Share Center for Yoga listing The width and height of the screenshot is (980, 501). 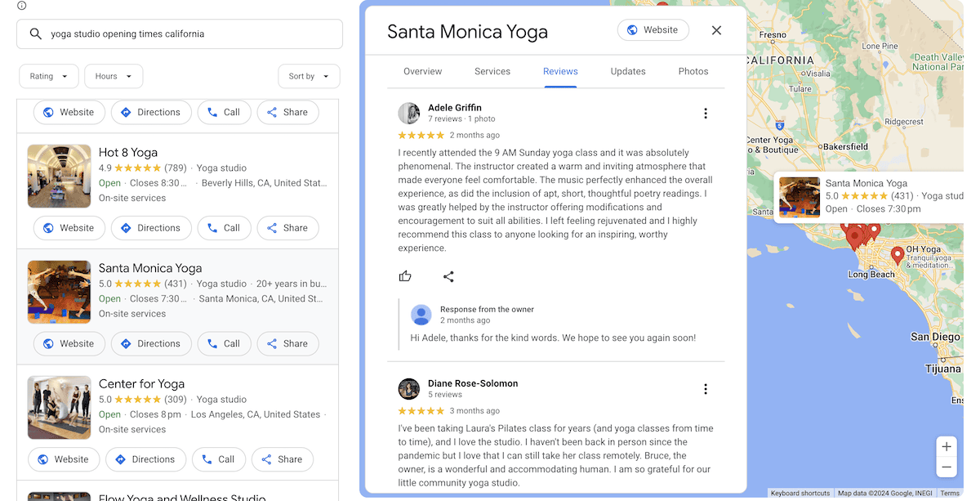pos(282,459)
